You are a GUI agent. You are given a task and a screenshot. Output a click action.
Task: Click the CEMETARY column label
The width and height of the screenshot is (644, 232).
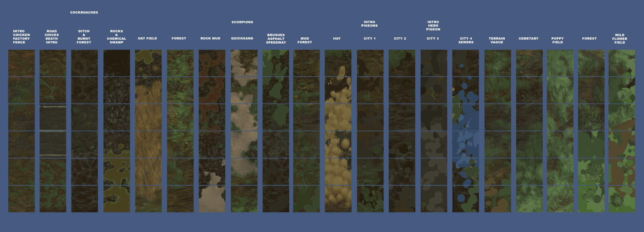[x=528, y=38]
